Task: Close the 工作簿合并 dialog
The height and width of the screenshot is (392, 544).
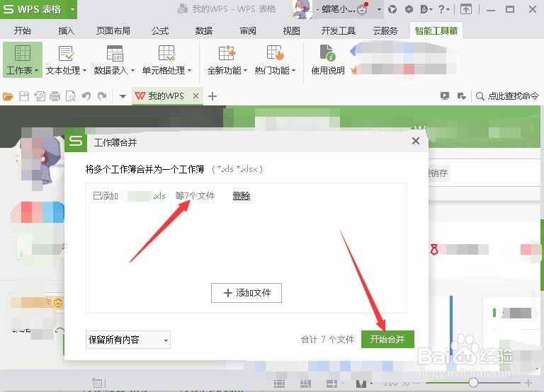Action: pyautogui.click(x=416, y=141)
